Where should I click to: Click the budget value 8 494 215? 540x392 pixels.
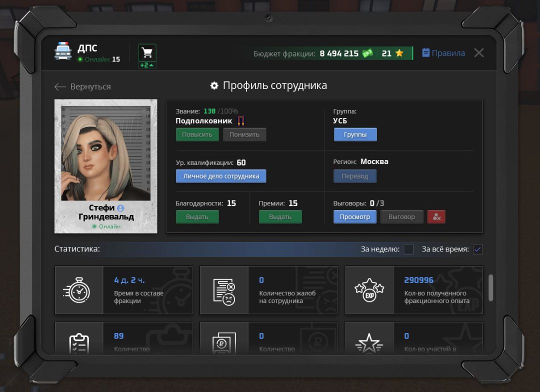tap(339, 53)
